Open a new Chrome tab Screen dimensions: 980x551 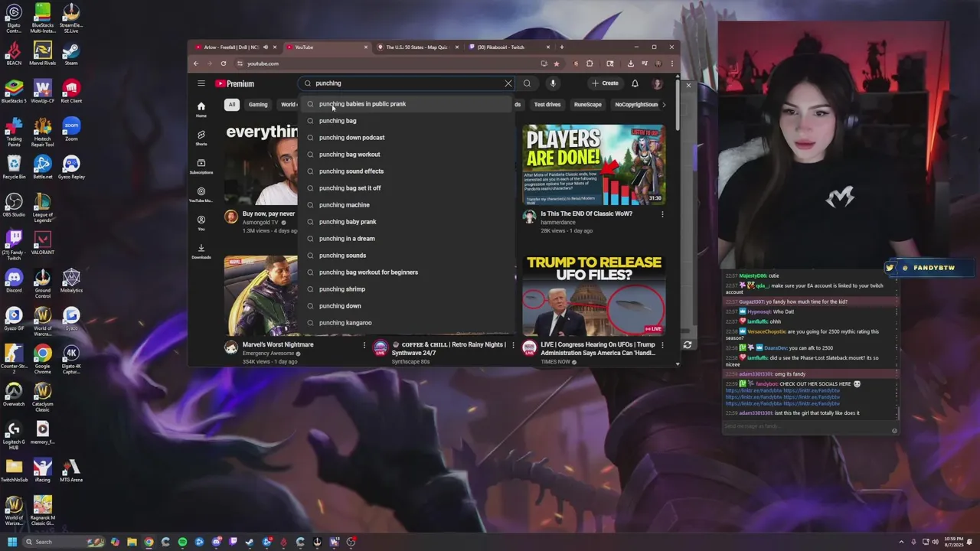561,47
